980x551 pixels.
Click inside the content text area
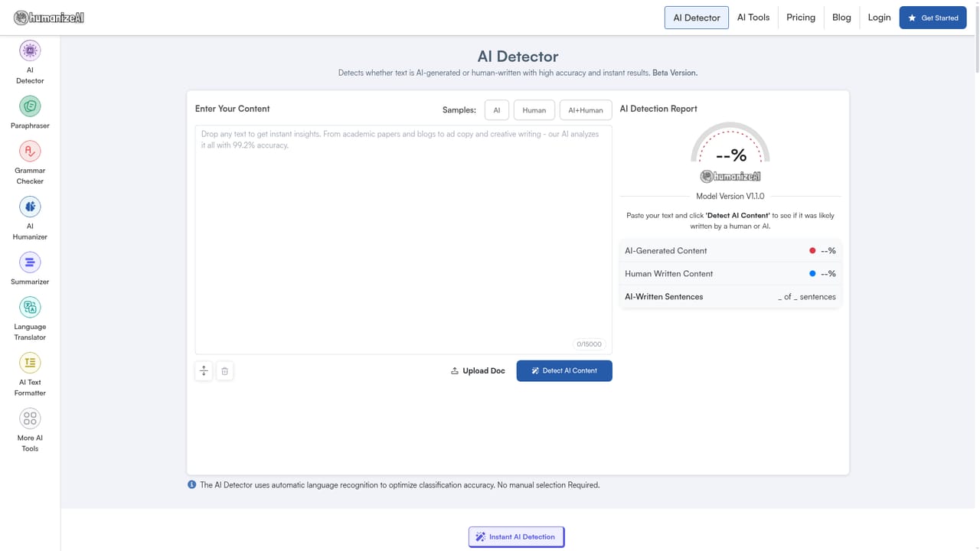[403, 240]
